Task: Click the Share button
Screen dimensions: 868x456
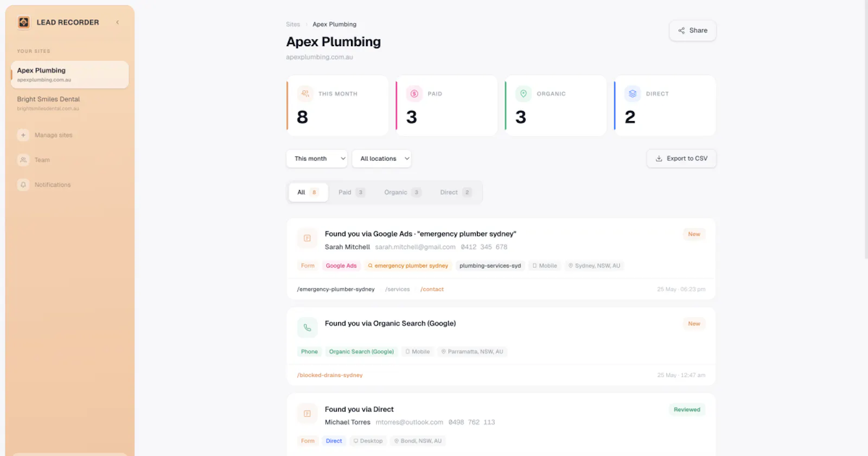Action: pyautogui.click(x=693, y=30)
